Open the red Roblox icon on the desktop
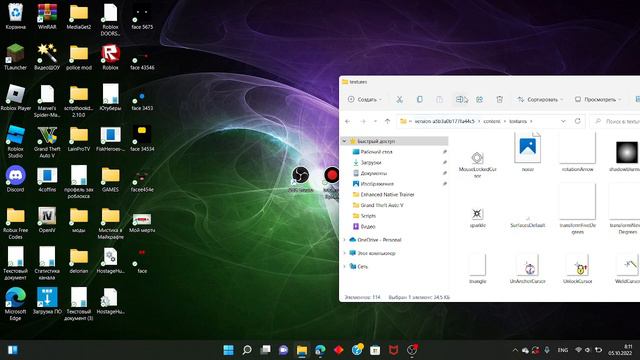Image resolution: width=640 pixels, height=360 pixels. point(111,57)
